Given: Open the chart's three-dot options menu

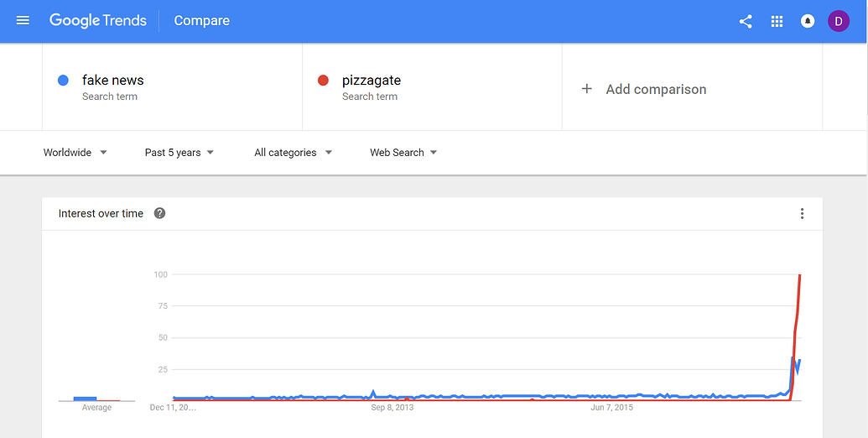Looking at the screenshot, I should (802, 214).
